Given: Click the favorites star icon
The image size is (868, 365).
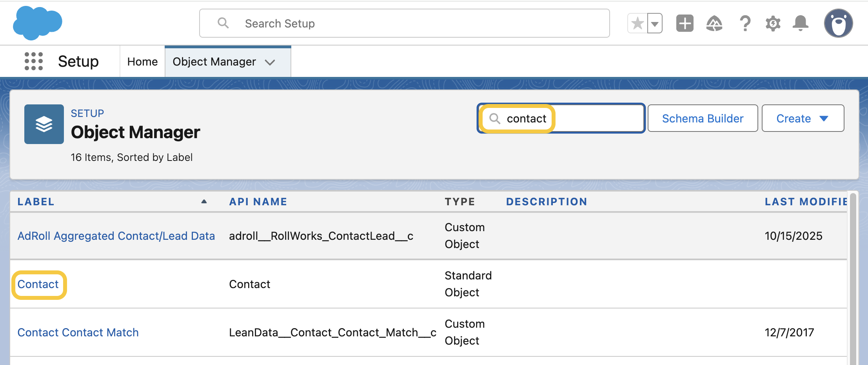Looking at the screenshot, I should (x=637, y=24).
